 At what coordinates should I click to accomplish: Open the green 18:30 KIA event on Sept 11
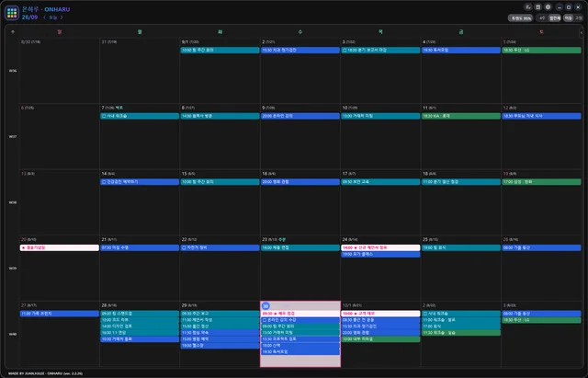(461, 117)
